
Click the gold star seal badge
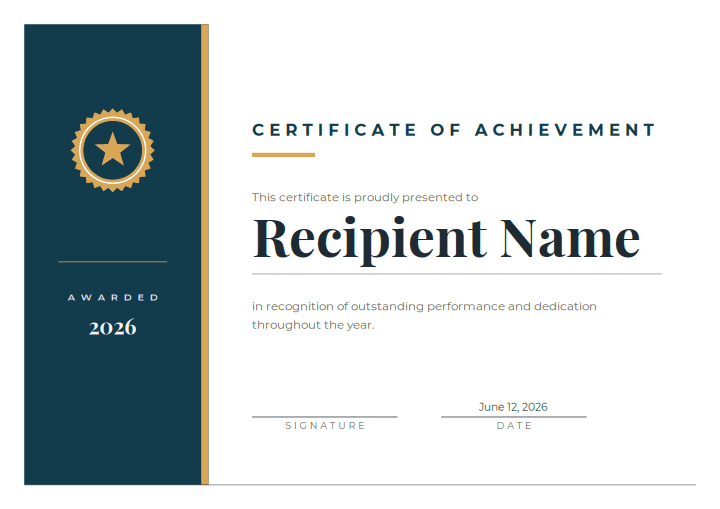pos(112,150)
